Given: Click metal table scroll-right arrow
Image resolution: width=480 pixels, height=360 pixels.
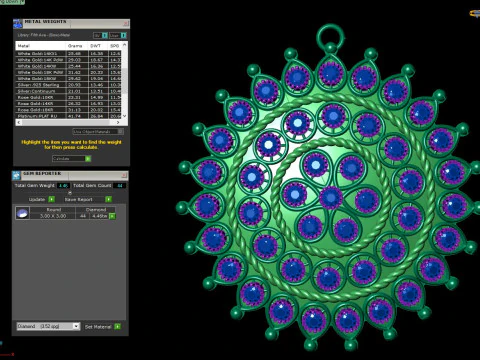Looking at the screenshot, I should pyautogui.click(x=117, y=122).
